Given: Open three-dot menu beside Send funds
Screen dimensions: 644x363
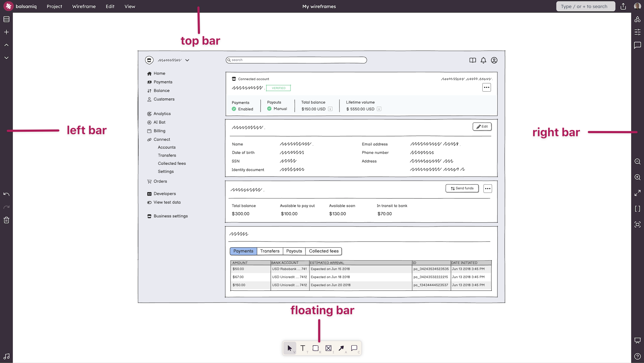Looking at the screenshot, I should tap(487, 189).
